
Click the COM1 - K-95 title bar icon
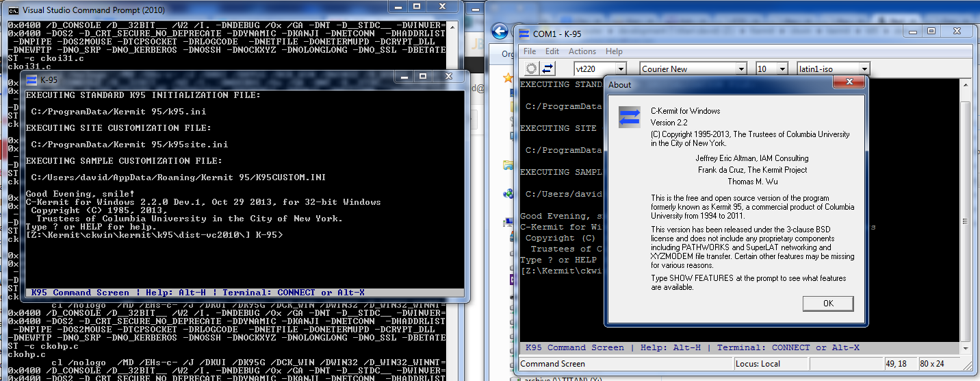point(524,33)
